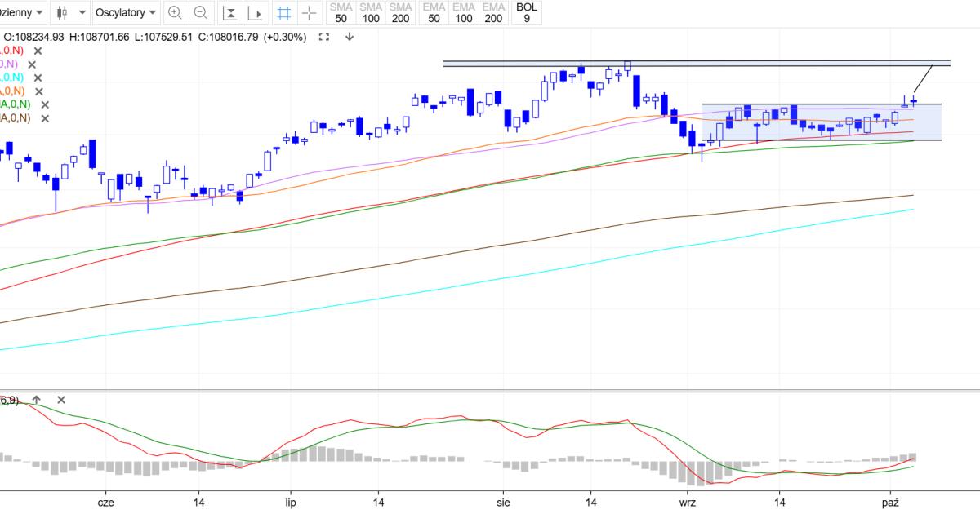Viewport: 980px width, 514px height.
Task: Enable the EMA 200 indicator button
Action: (x=492, y=12)
